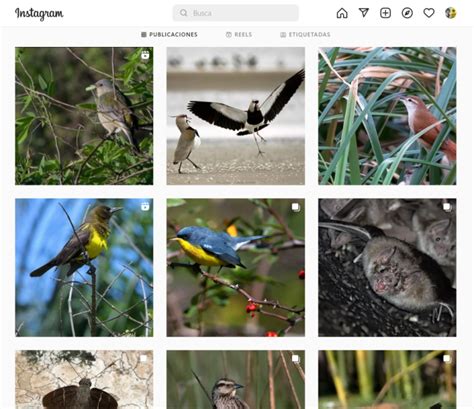Viewport: 474px width, 409px height.
Task: Open notifications heart icon
Action: pos(429,13)
